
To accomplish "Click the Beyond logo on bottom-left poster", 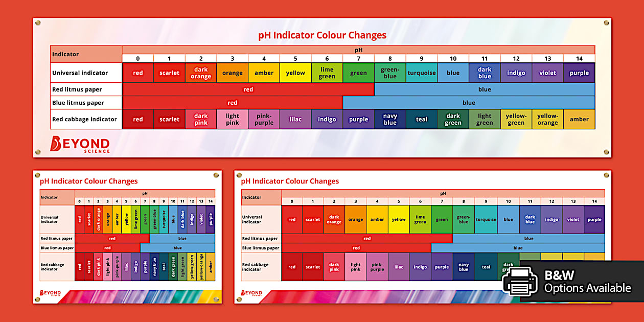I will click(50, 291).
